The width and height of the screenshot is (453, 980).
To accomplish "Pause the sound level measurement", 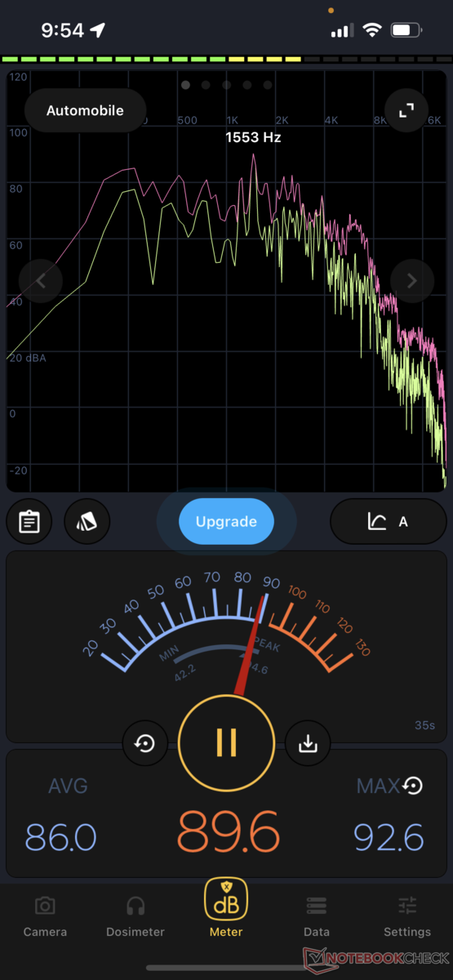I will pos(226,742).
